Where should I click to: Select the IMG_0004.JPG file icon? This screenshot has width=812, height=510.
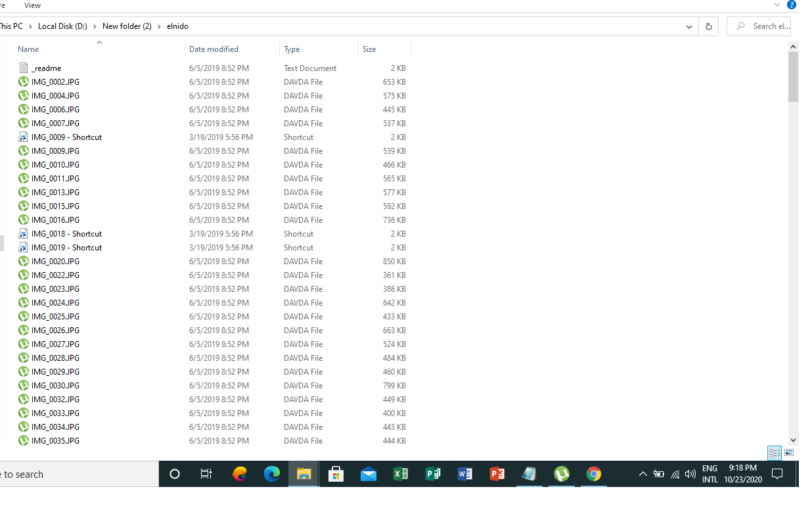tap(24, 95)
